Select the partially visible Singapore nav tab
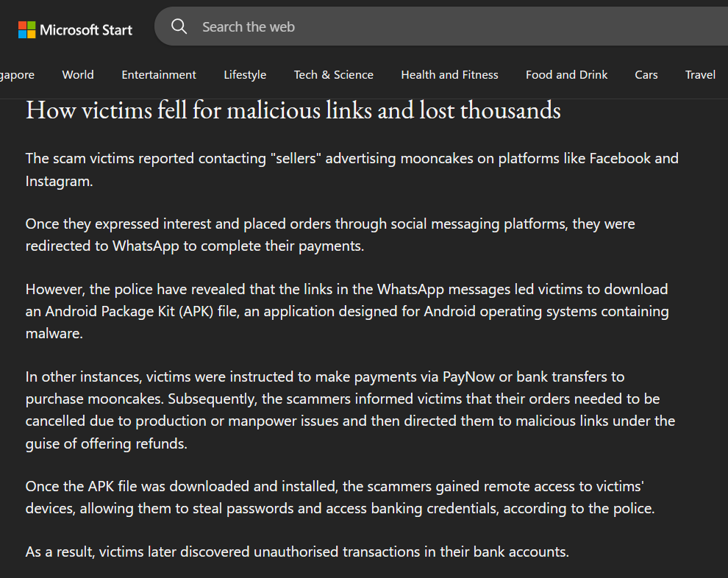 pyautogui.click(x=16, y=74)
